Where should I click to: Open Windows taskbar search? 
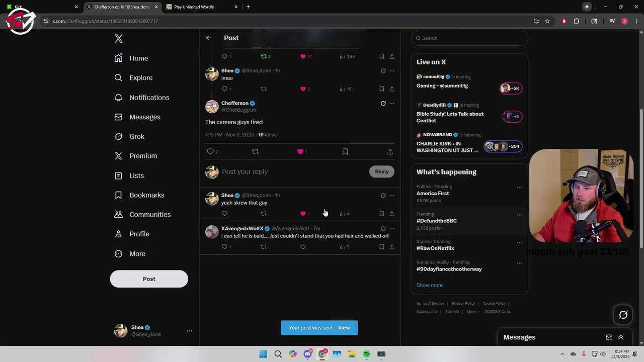(278, 354)
